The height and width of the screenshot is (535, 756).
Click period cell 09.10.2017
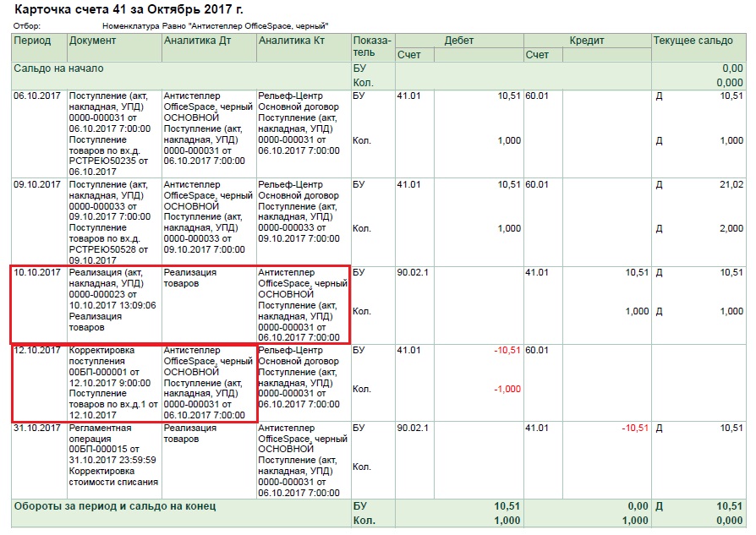(x=37, y=184)
